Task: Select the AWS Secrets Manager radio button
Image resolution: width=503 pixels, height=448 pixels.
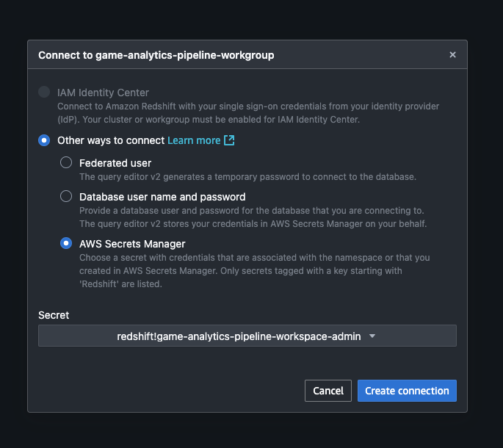Action: 66,243
